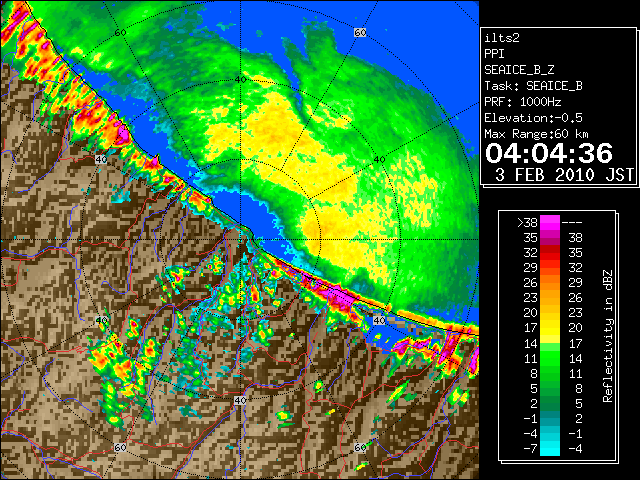The width and height of the screenshot is (640, 480).
Task: Pick the red legend swatch beside 32
Action: tap(550, 253)
